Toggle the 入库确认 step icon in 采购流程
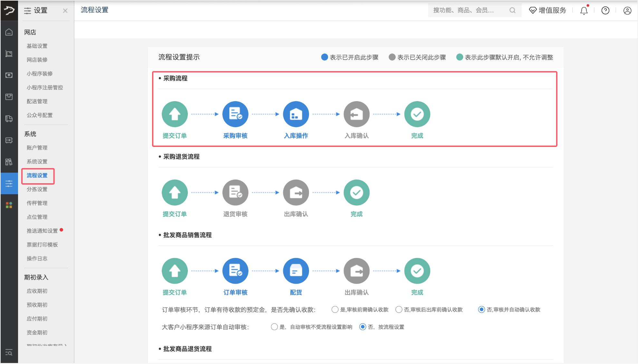638x364 pixels. [x=356, y=114]
